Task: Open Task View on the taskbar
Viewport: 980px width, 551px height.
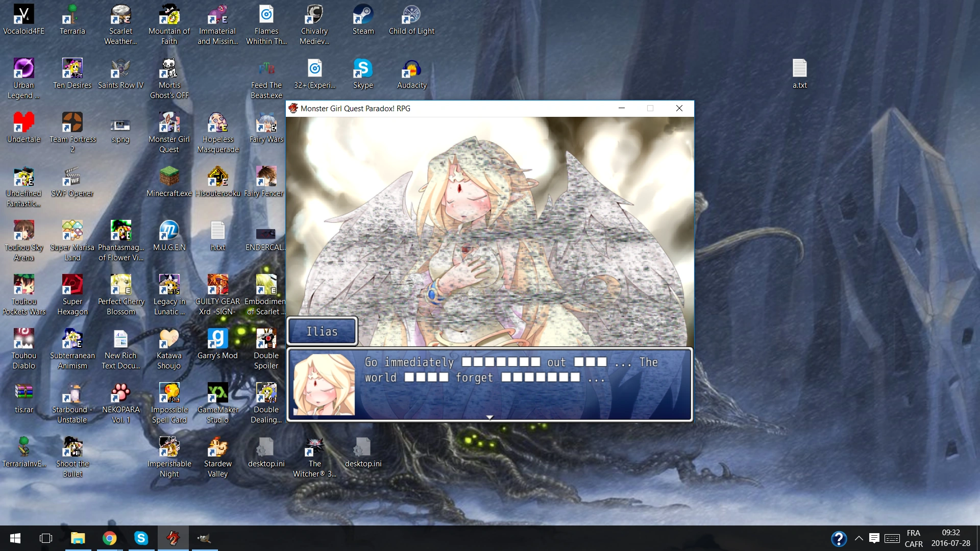Action: click(x=46, y=538)
